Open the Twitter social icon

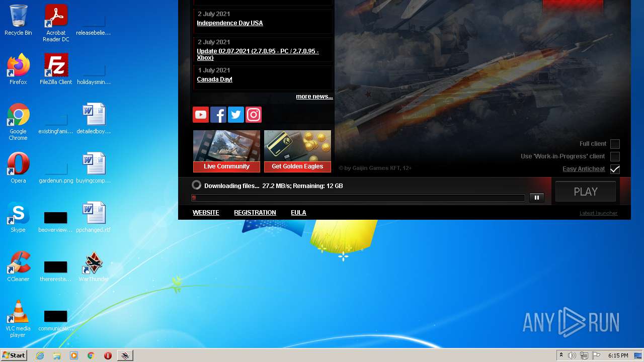235,115
